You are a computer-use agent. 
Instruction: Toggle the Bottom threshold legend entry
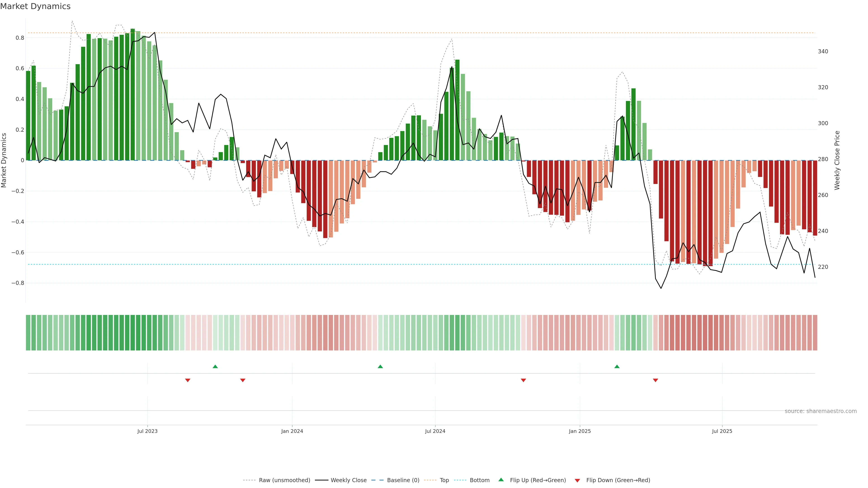pos(479,480)
